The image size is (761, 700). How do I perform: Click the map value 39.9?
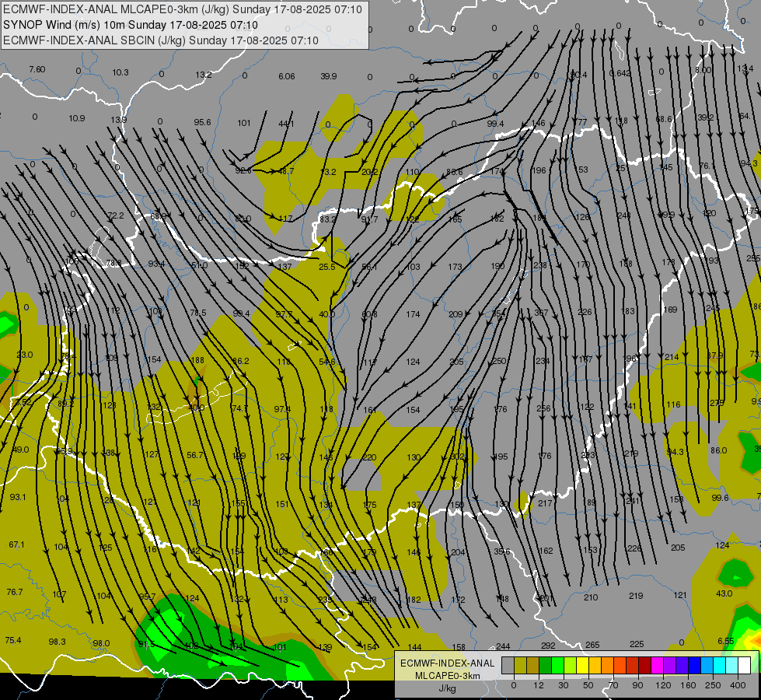click(329, 76)
